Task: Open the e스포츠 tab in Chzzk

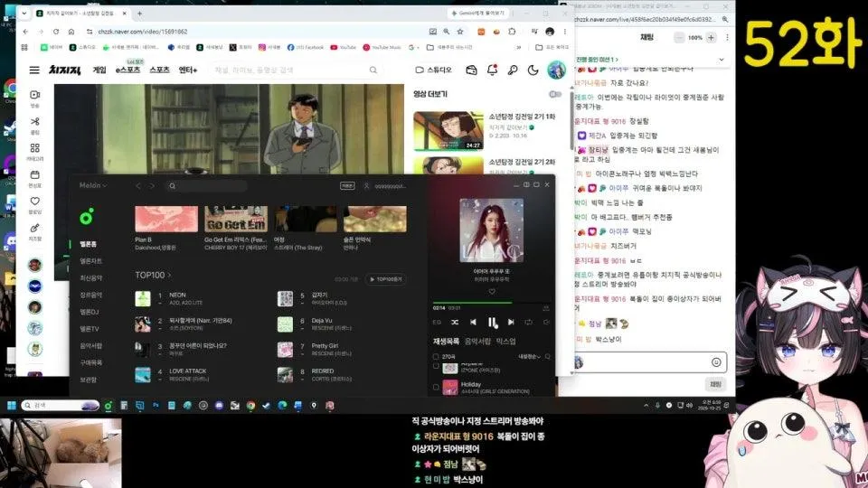Action: [127, 70]
